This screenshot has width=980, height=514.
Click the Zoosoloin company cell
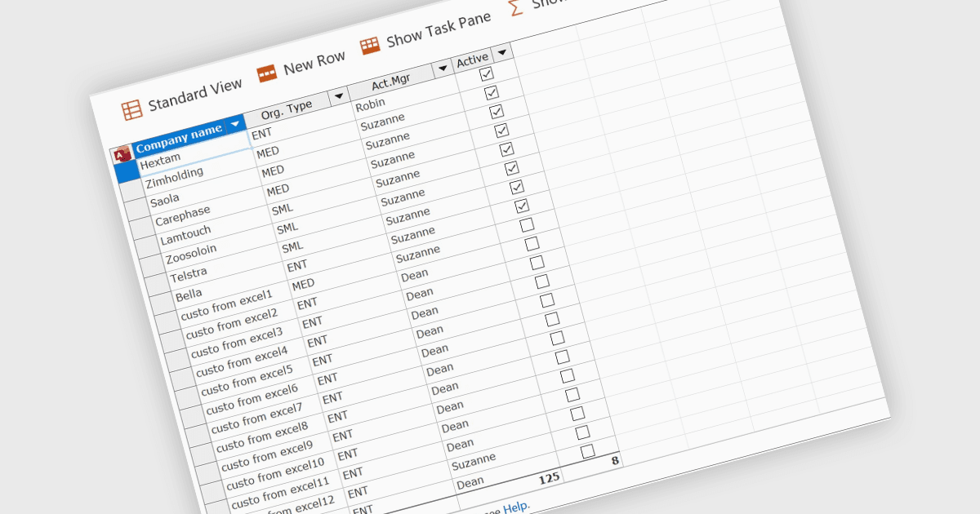point(220,250)
